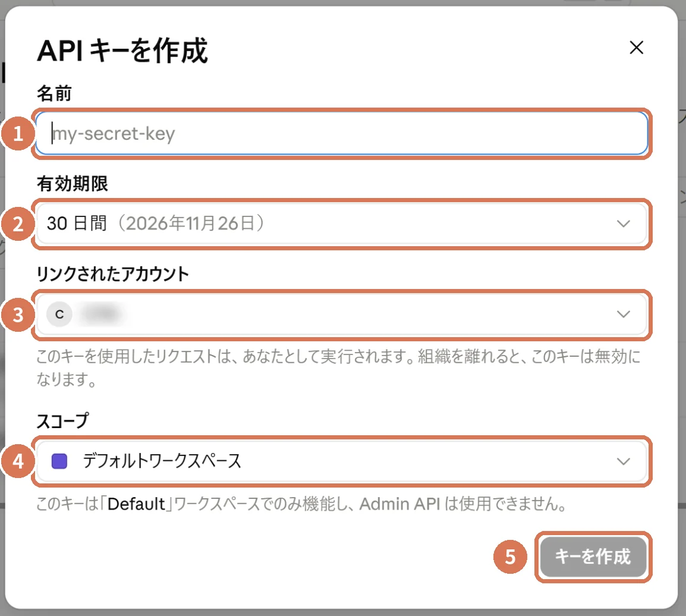Screen dimensions: 686x616
Task: Click the linked account chevron arrow
Action: tap(623, 314)
